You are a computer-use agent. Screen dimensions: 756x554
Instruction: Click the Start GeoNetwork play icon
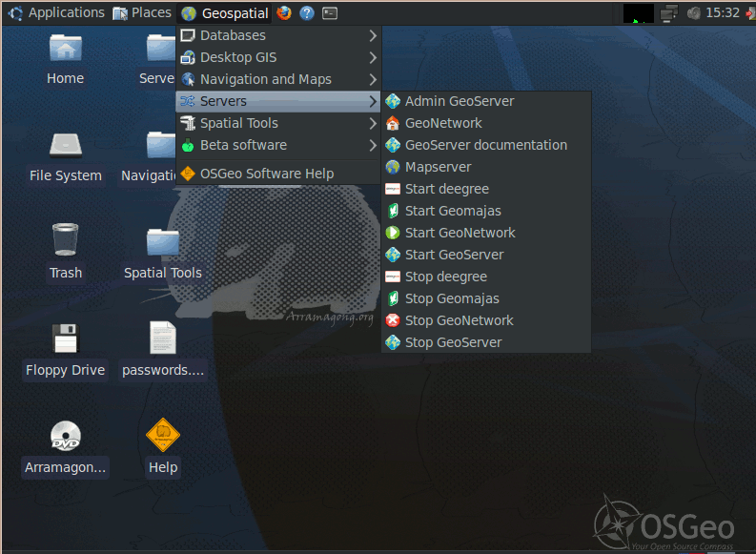click(393, 233)
